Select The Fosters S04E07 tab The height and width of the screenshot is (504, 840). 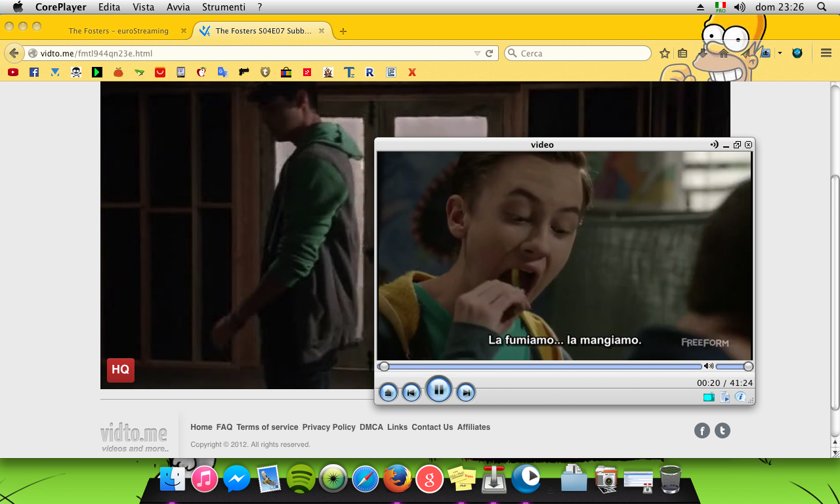point(263,31)
